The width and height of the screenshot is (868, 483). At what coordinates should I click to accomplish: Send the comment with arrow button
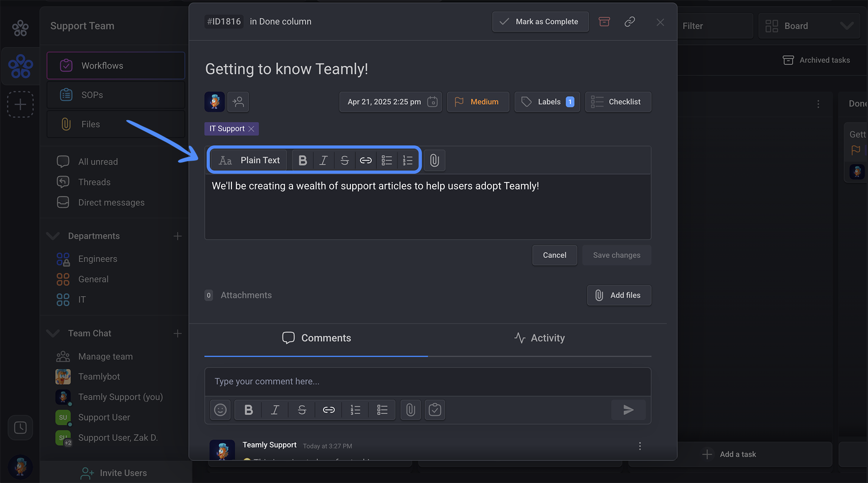coord(628,410)
